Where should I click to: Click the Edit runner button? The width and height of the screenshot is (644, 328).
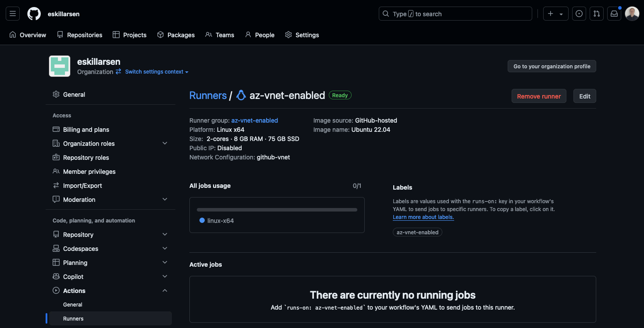pyautogui.click(x=585, y=96)
